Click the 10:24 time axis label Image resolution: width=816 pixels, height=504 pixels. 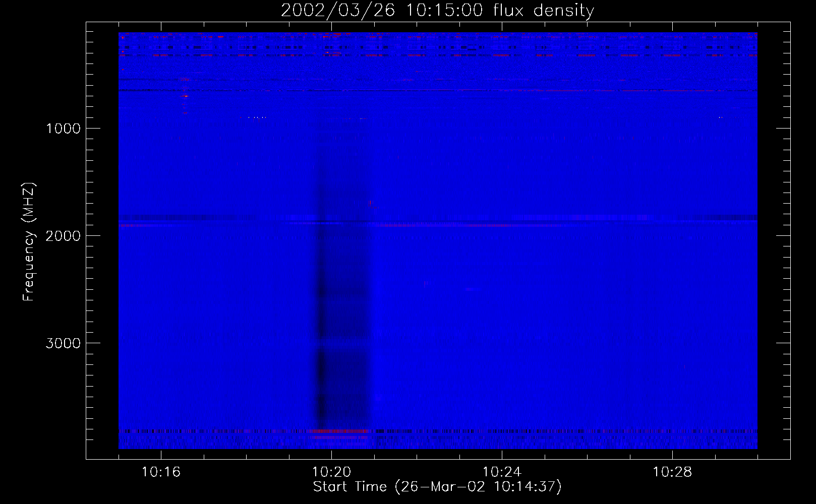pyautogui.click(x=502, y=472)
